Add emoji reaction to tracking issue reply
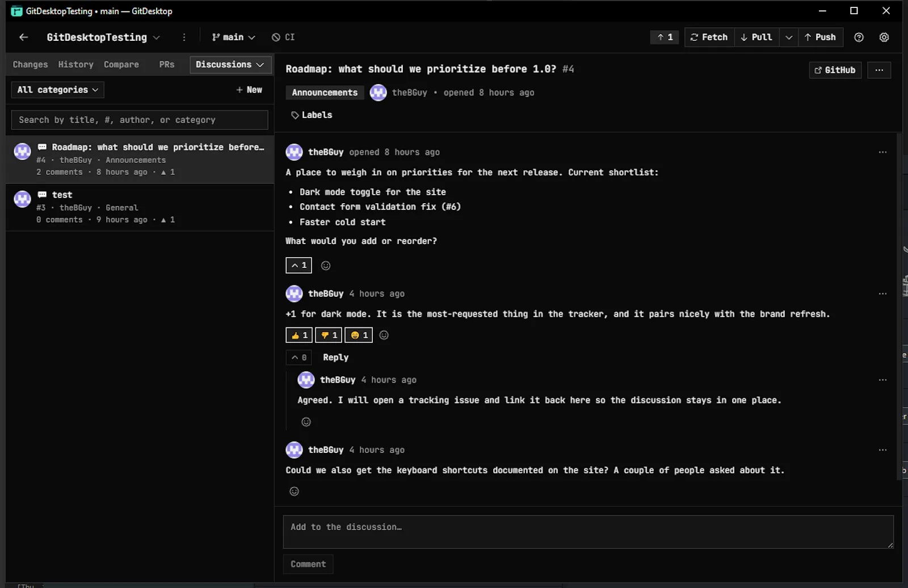This screenshot has width=908, height=588. point(306,422)
